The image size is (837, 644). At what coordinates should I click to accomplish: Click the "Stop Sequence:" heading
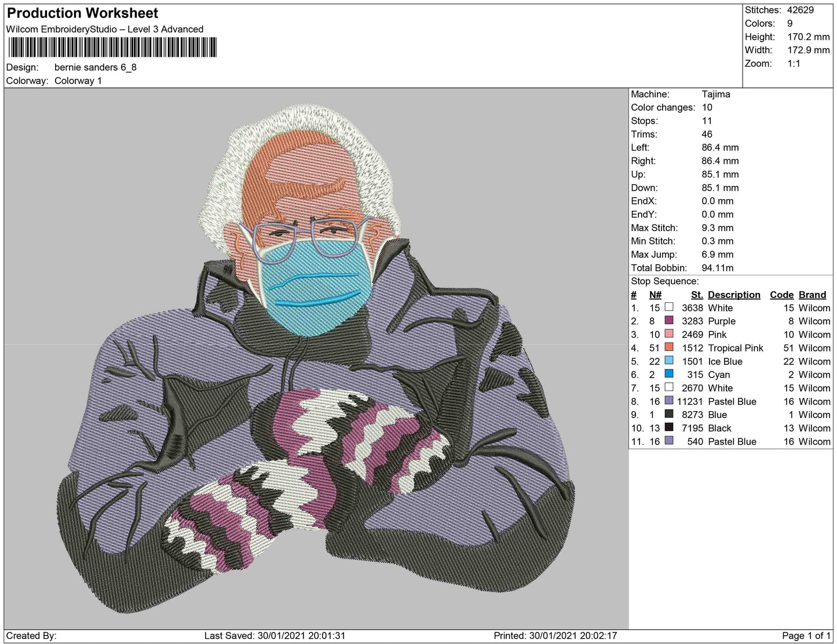point(665,281)
